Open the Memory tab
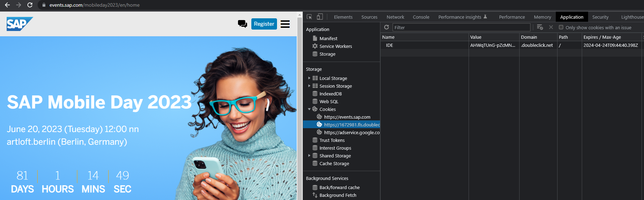The height and width of the screenshot is (200, 644). 542,17
